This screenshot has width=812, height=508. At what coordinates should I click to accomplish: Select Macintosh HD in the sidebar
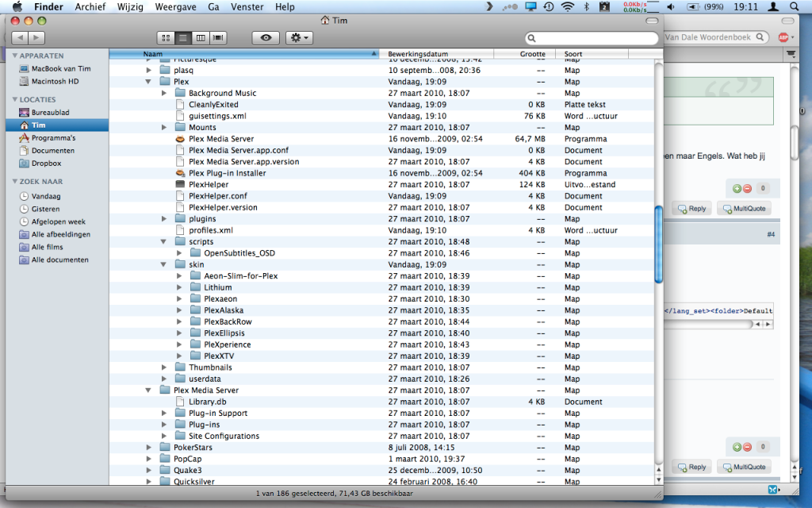point(55,82)
